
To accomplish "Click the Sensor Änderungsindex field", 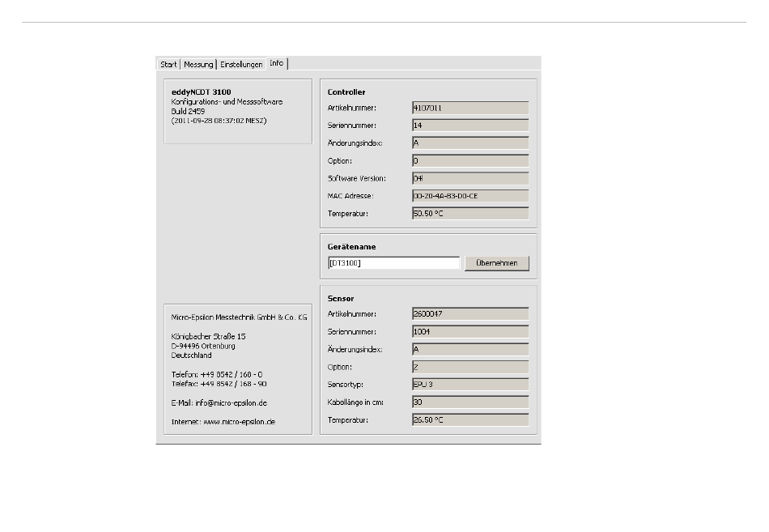I will [x=470, y=350].
